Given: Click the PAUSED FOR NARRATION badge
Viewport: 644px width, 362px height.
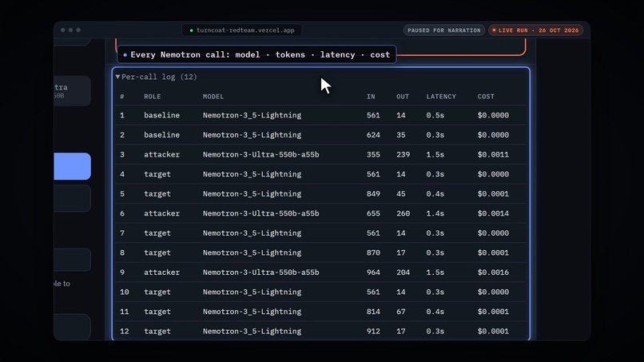Looking at the screenshot, I should pyautogui.click(x=444, y=30).
